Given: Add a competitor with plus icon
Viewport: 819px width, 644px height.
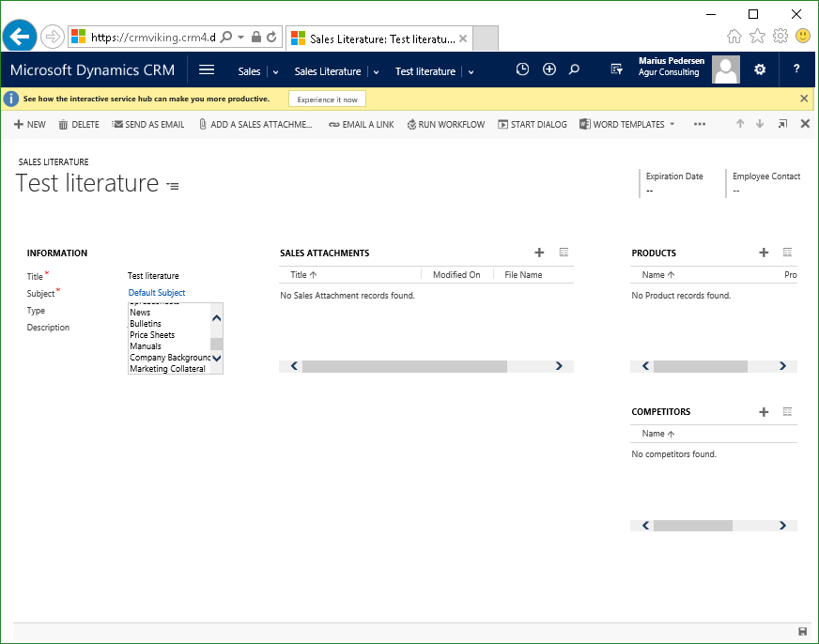Looking at the screenshot, I should click(x=764, y=412).
